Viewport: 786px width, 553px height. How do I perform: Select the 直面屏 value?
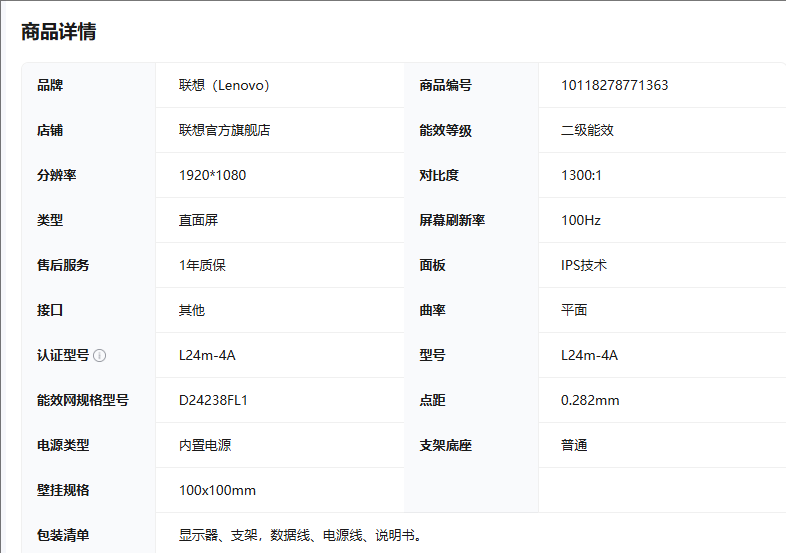(x=199, y=220)
